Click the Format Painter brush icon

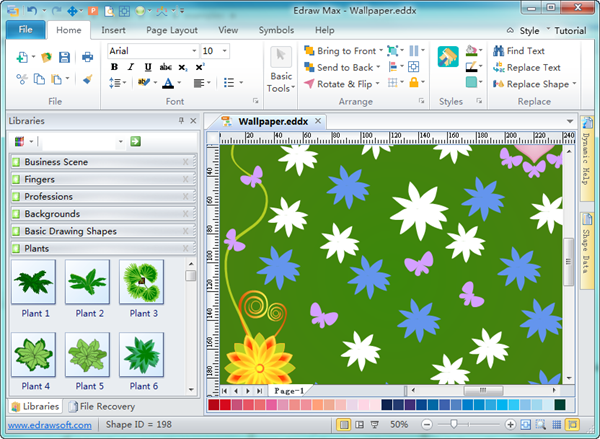88,79
